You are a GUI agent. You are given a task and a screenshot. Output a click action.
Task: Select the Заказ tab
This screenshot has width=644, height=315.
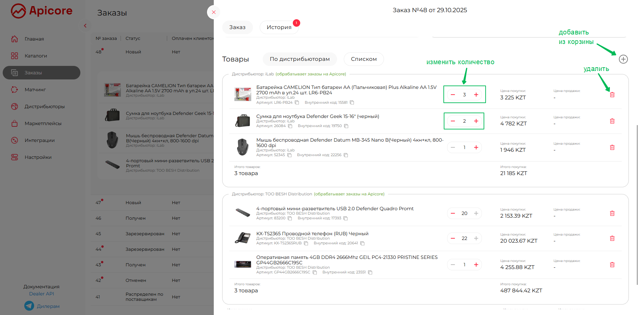click(237, 27)
